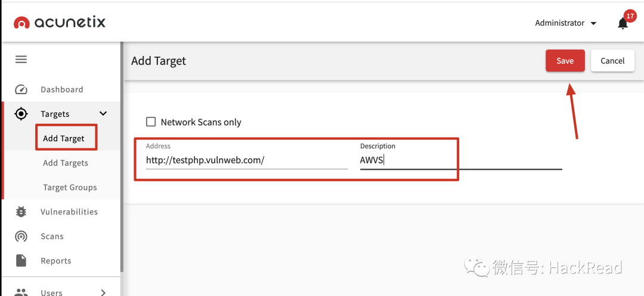The width and height of the screenshot is (644, 296).
Task: Click the Cancel button
Action: [612, 61]
